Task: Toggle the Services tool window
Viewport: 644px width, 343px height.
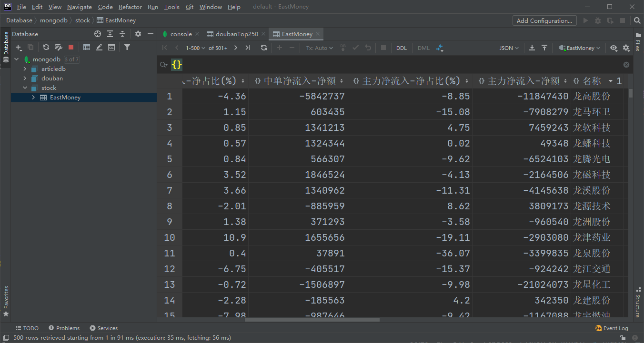Action: [103, 328]
